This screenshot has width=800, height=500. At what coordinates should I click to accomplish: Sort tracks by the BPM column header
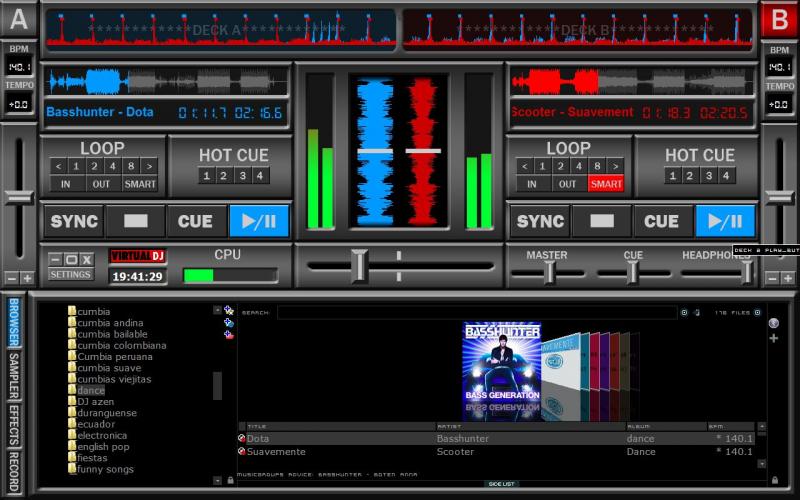pos(731,427)
